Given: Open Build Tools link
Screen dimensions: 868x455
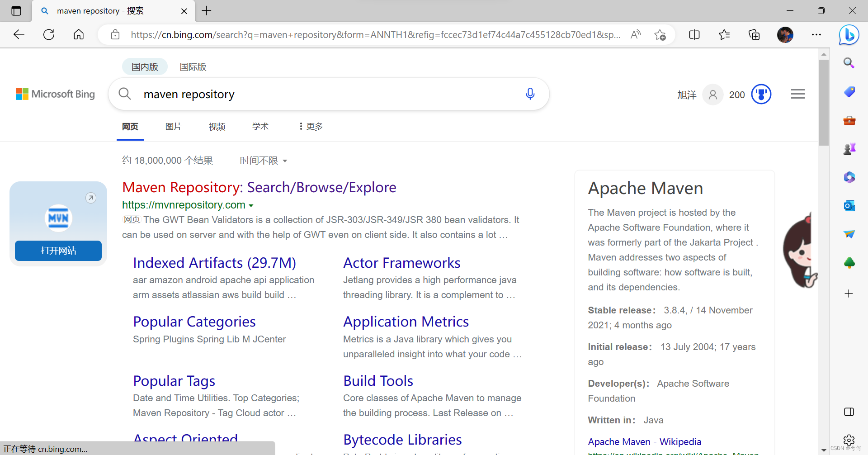Looking at the screenshot, I should [x=378, y=381].
